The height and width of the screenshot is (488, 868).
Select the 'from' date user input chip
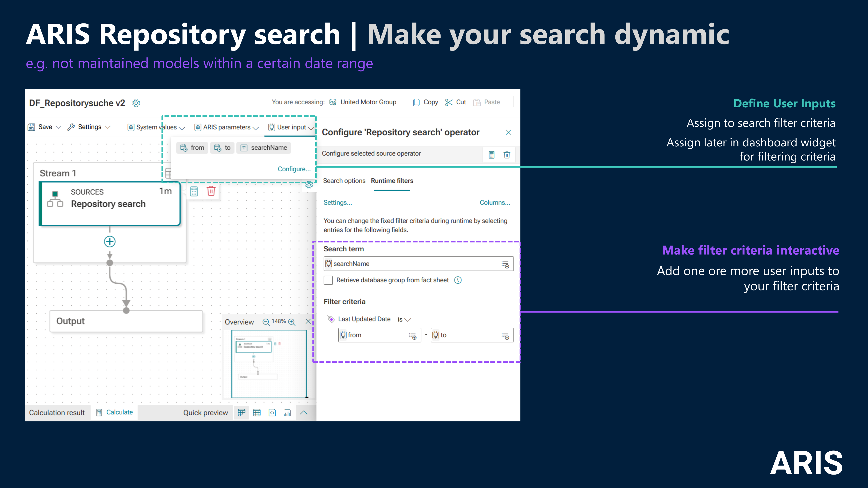click(x=192, y=147)
